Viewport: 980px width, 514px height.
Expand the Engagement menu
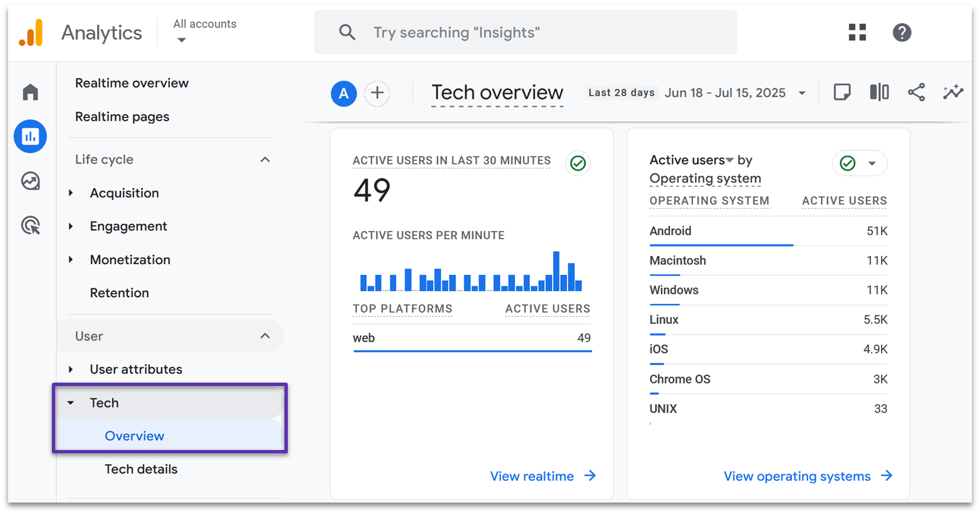tap(71, 226)
